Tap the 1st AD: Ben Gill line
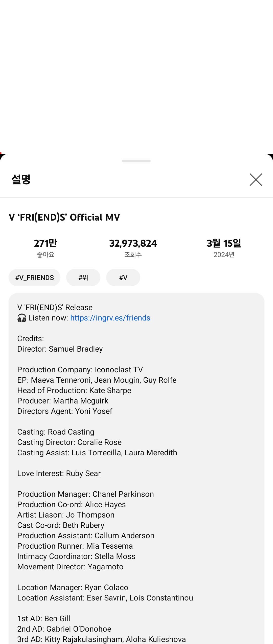Screen dimensions: 273x644 [44, 618]
